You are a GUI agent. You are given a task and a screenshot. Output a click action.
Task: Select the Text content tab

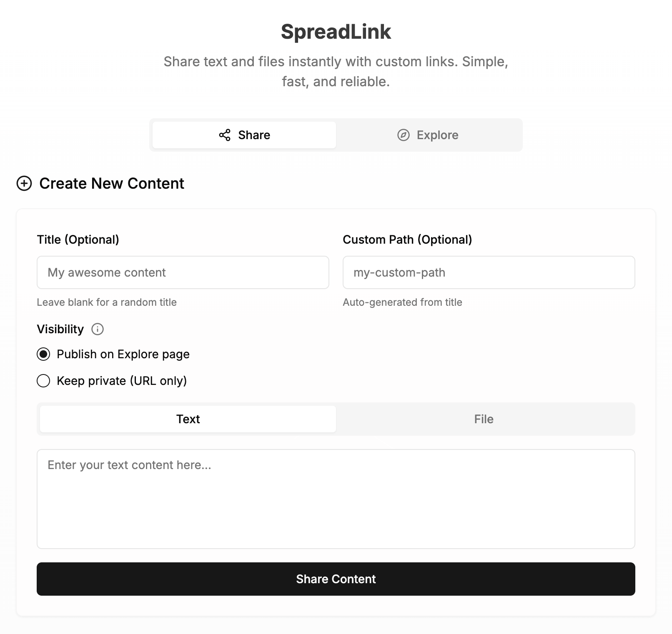tap(188, 419)
